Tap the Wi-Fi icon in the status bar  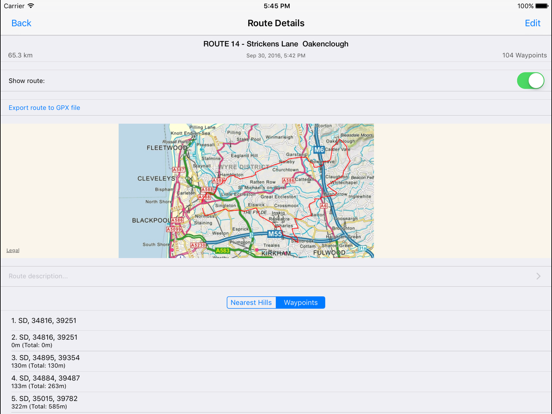(31, 6)
